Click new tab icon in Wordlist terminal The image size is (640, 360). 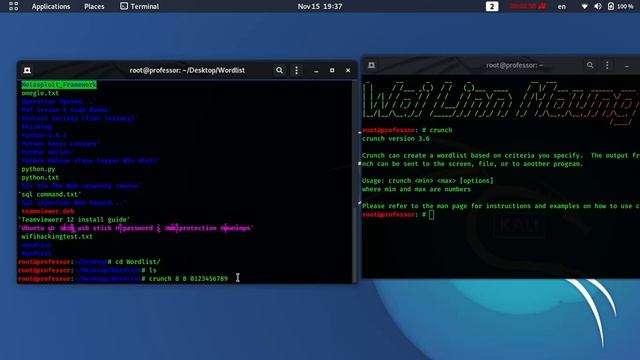click(x=27, y=70)
